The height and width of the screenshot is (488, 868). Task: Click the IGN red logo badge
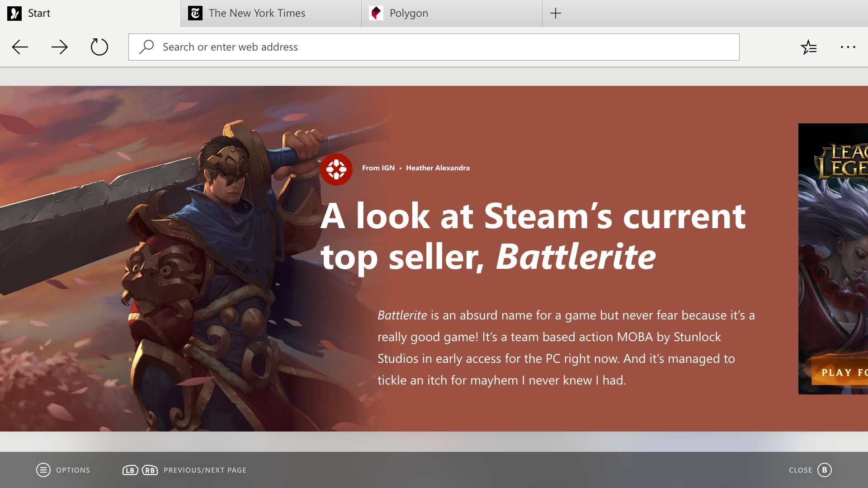(x=336, y=169)
